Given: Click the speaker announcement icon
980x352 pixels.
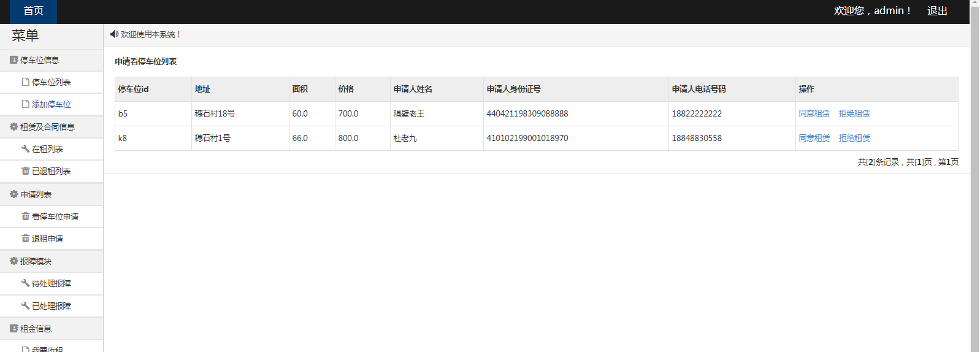Looking at the screenshot, I should click(x=114, y=34).
